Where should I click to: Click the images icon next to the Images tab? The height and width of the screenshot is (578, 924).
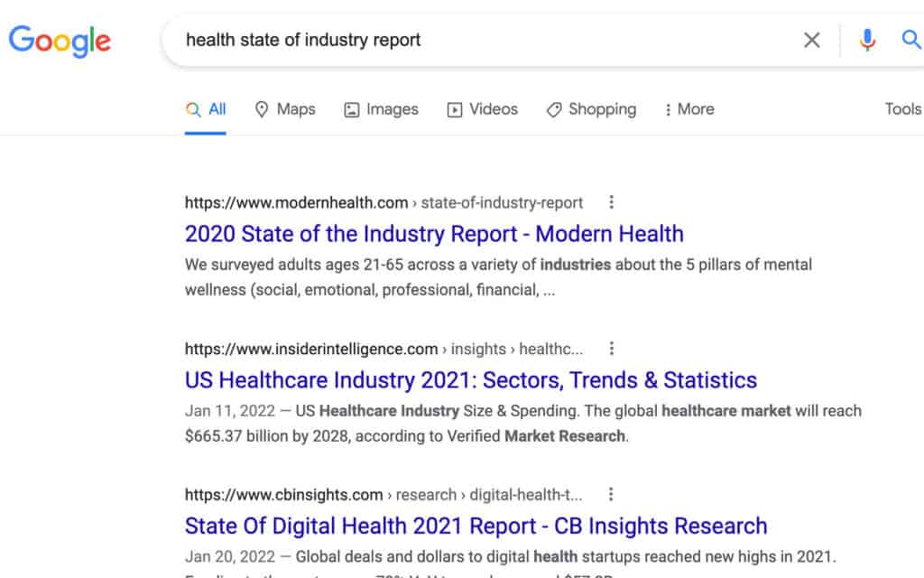pos(351,108)
